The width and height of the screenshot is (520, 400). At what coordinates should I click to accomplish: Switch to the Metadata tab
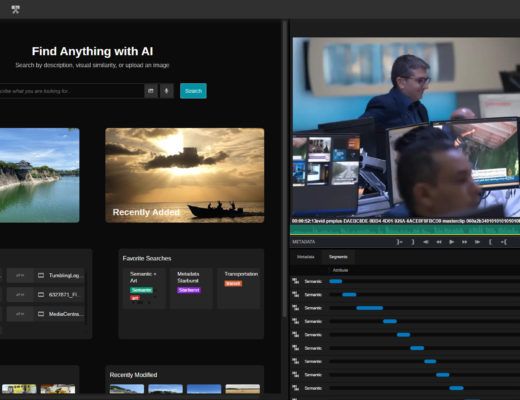(305, 257)
